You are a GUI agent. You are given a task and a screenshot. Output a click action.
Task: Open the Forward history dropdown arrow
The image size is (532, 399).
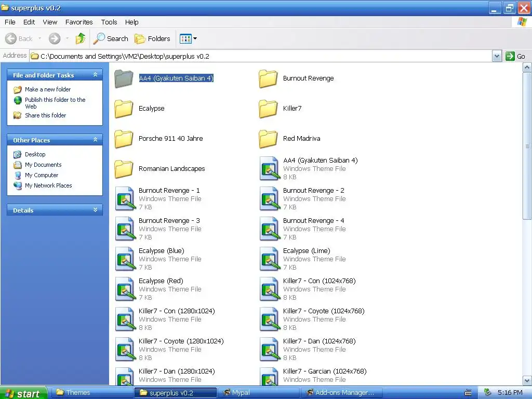67,38
